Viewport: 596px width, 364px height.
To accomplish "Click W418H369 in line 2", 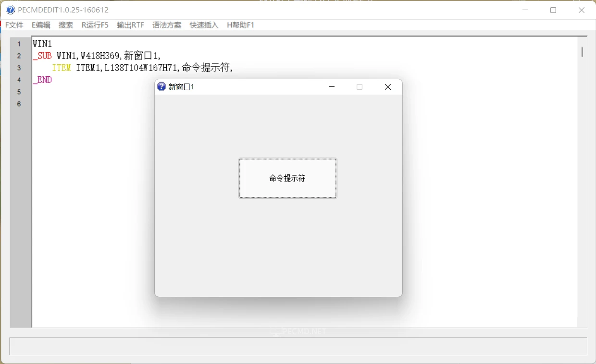I will (x=100, y=56).
